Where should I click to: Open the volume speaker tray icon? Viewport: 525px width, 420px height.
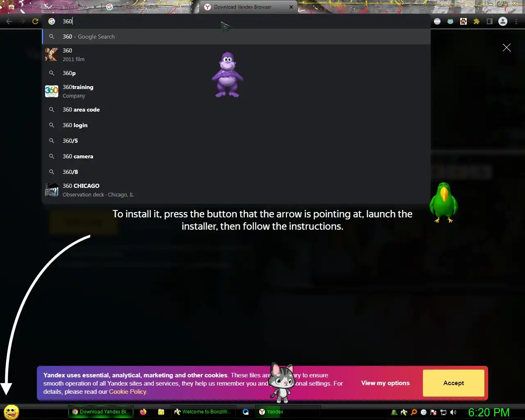(x=453, y=412)
